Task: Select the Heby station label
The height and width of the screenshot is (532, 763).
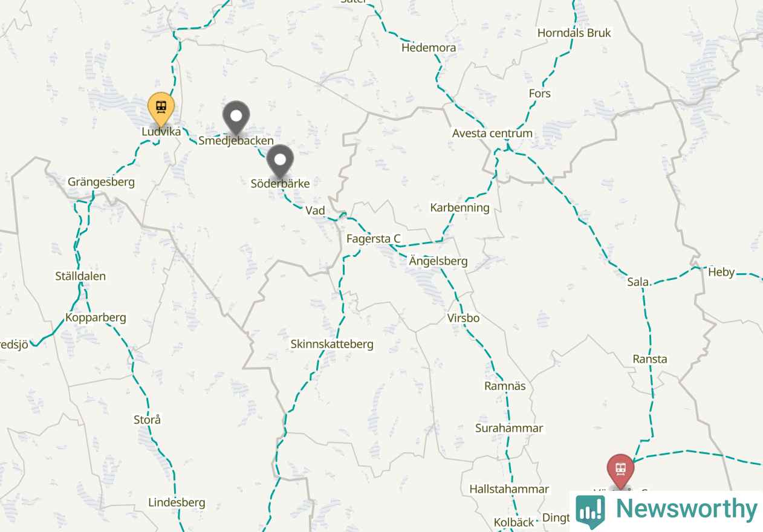Action: pyautogui.click(x=721, y=272)
